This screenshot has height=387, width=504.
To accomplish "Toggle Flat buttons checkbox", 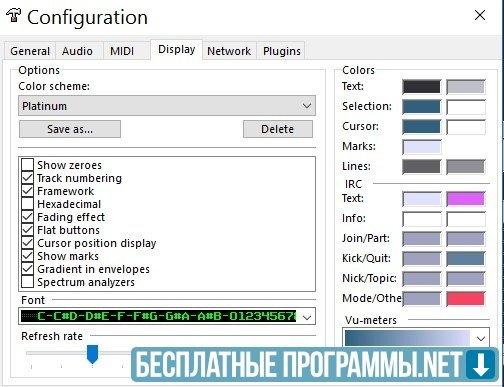I will [27, 230].
